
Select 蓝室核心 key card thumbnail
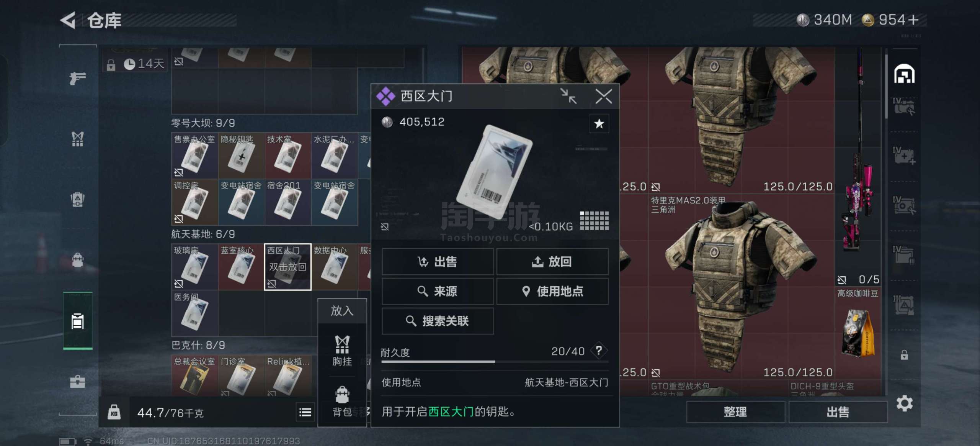point(241,267)
